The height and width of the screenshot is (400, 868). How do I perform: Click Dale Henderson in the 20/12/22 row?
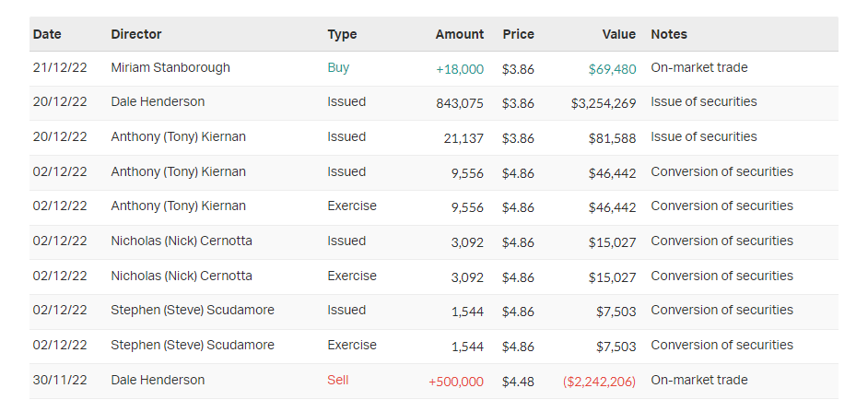click(158, 102)
